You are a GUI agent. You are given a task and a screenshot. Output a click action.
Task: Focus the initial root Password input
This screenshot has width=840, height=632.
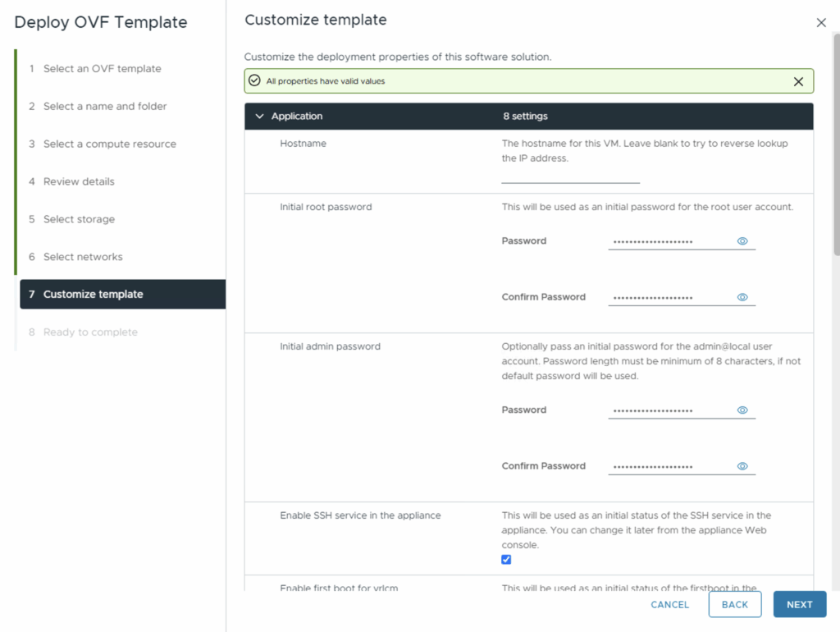click(x=669, y=241)
